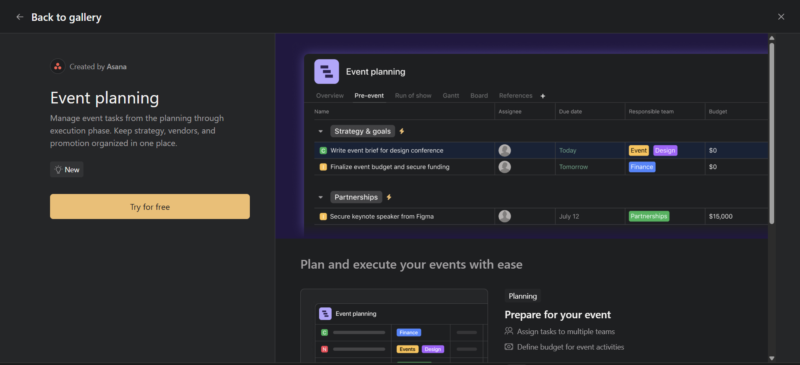
Task: Collapse the Strategy & goals section
Action: (320, 131)
